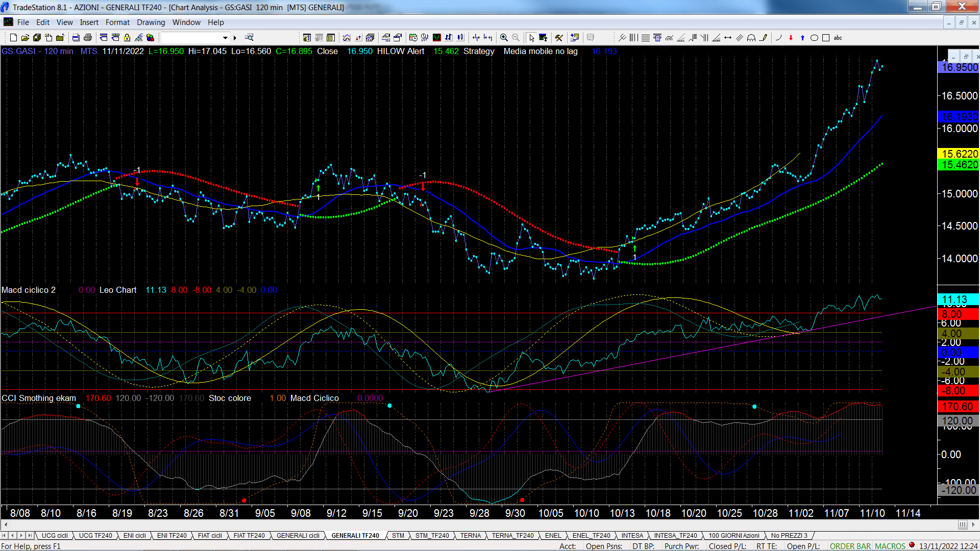The image size is (980, 551).
Task: Switch to the TERNA tab
Action: point(471,535)
